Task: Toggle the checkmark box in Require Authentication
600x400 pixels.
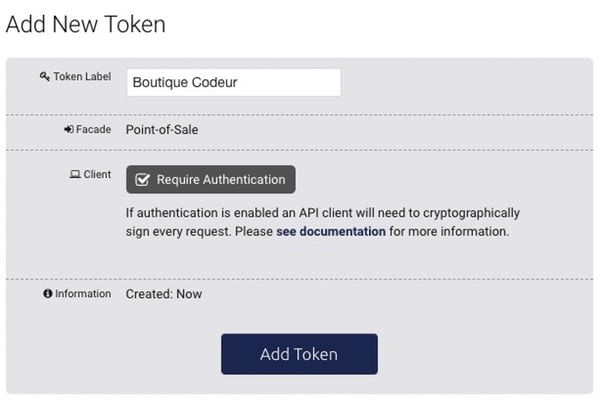Action: click(x=142, y=180)
